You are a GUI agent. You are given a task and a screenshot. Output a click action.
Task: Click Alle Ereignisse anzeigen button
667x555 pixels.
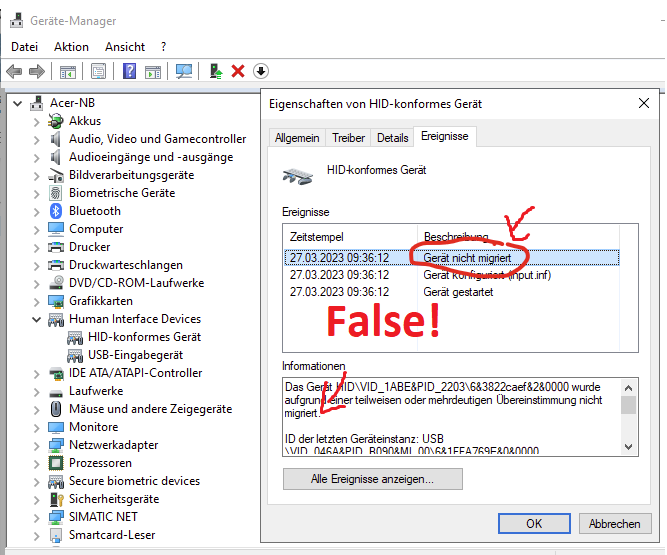[372, 479]
